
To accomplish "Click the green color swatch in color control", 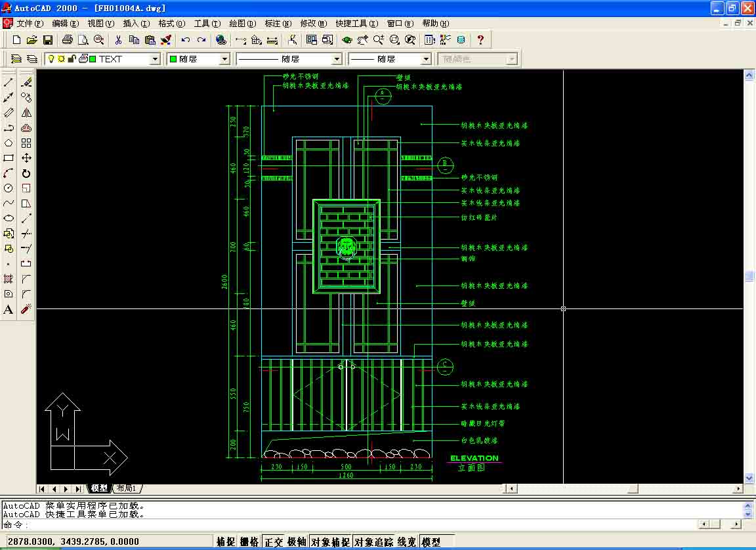I will click(173, 59).
